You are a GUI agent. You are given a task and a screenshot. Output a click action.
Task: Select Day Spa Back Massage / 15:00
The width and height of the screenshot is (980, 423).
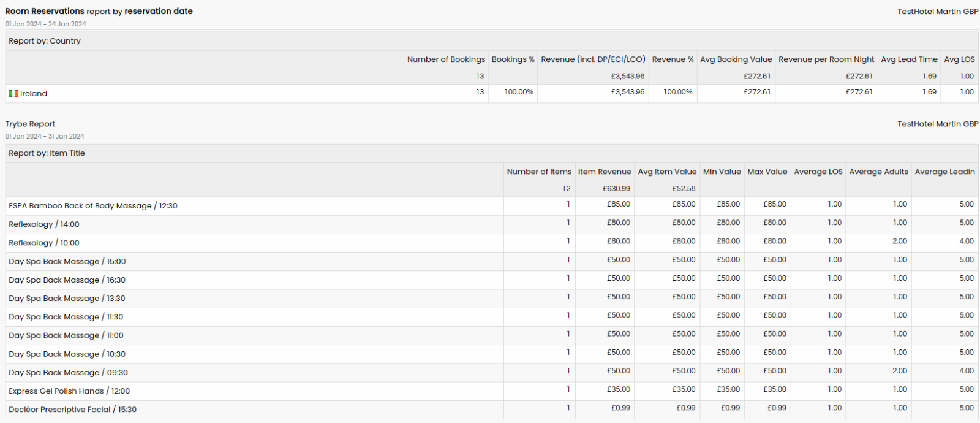pos(67,262)
